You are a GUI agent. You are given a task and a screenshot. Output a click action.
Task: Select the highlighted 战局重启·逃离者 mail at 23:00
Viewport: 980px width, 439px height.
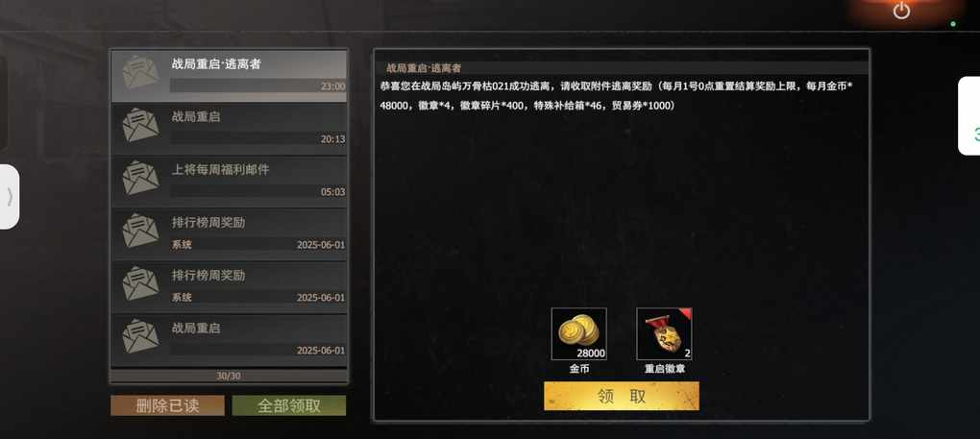tap(229, 76)
